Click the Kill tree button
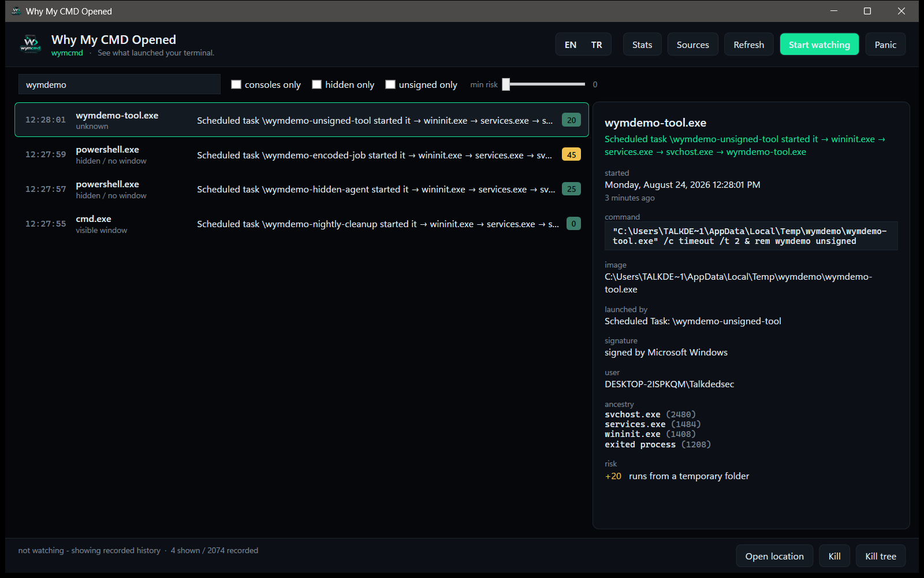Viewport: 924px width, 578px height. coord(881,556)
